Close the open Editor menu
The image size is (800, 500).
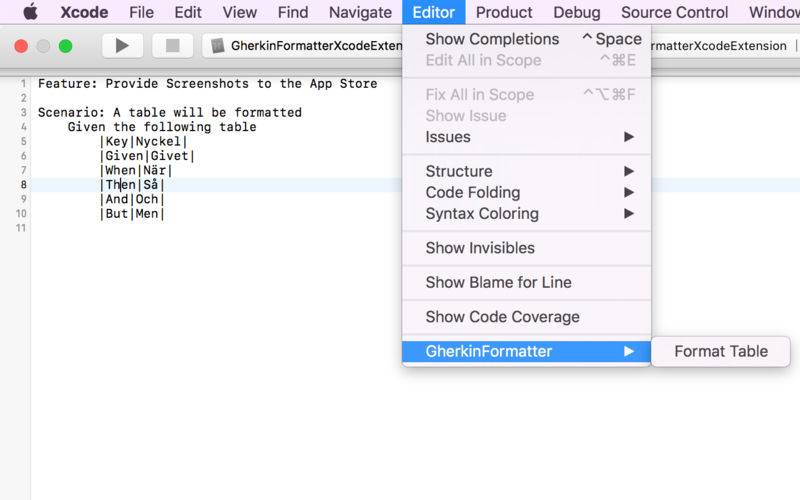[434, 12]
